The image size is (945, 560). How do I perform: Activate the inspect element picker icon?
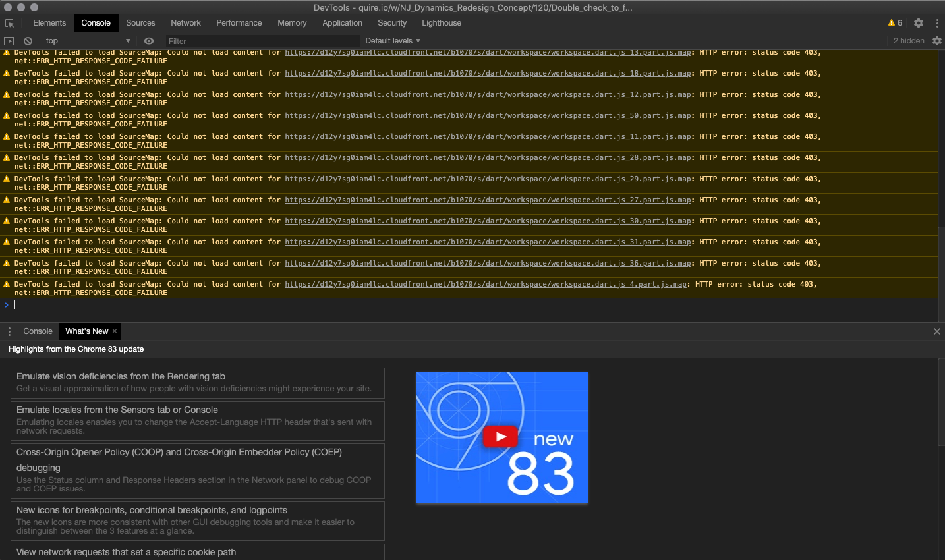[9, 23]
